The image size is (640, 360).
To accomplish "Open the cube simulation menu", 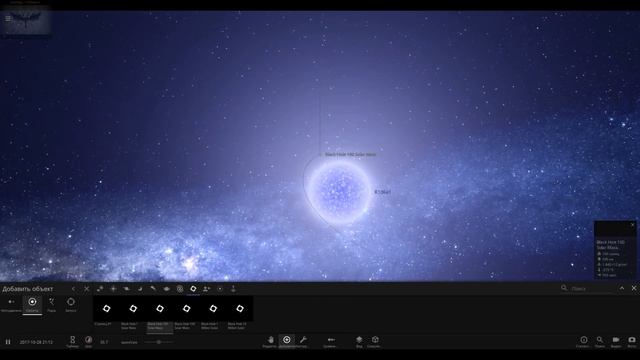I will [374, 341].
